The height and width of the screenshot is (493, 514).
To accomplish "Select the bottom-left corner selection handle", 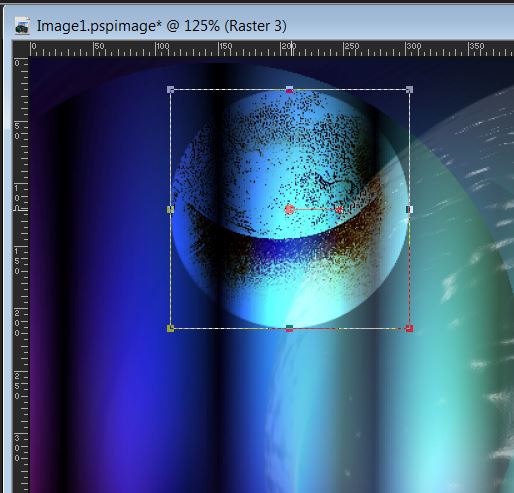I will coord(170,328).
